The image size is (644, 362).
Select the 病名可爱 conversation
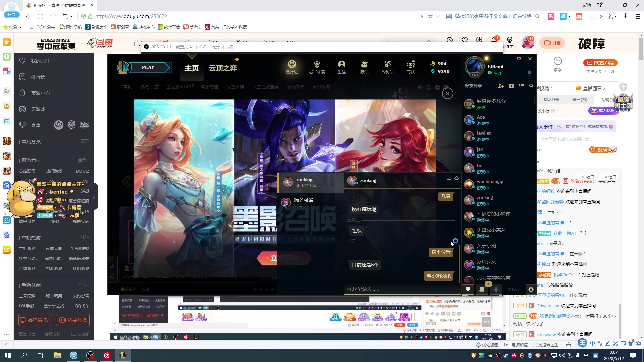click(x=311, y=202)
